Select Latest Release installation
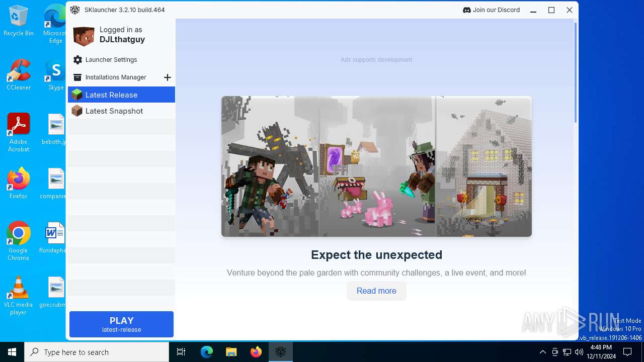 pyautogui.click(x=122, y=95)
